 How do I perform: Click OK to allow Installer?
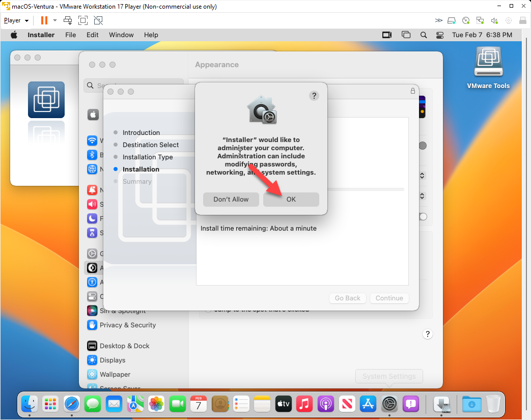tap(291, 200)
